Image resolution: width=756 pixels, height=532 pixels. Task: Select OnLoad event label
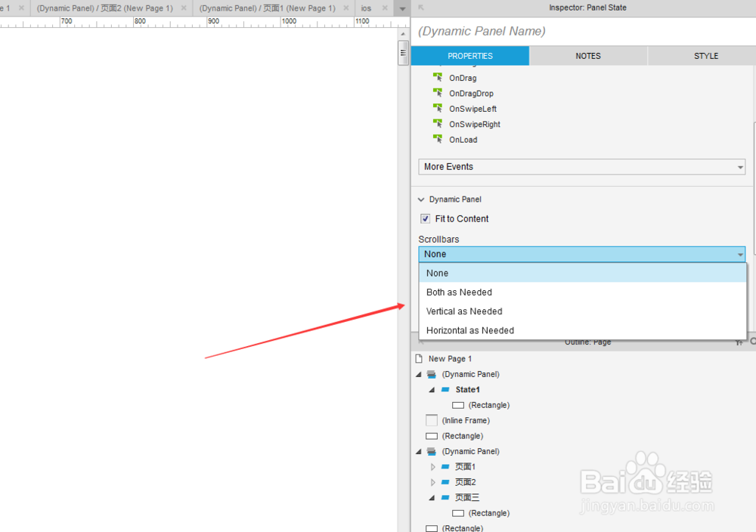pos(463,140)
